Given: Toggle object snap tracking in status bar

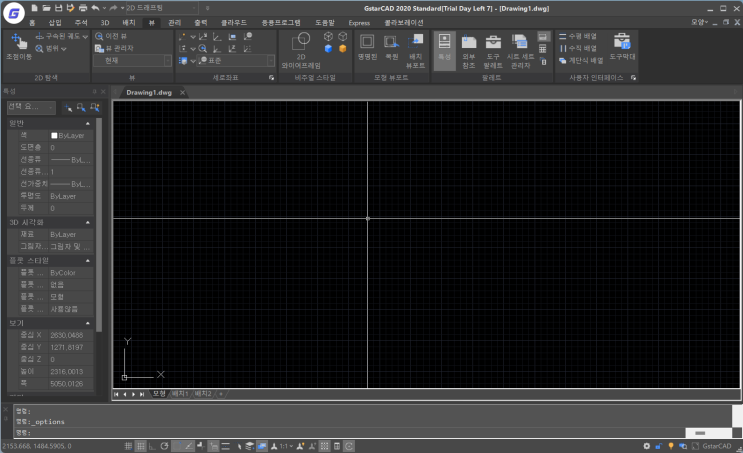Looking at the screenshot, I should 189,446.
